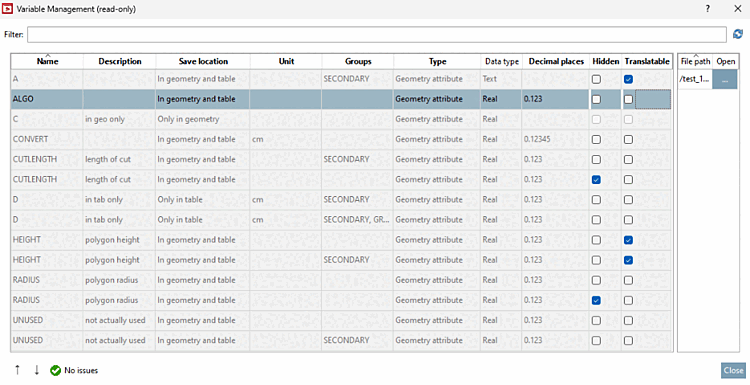Click the Close button at bottom right
The image size is (750, 385).
[733, 370]
